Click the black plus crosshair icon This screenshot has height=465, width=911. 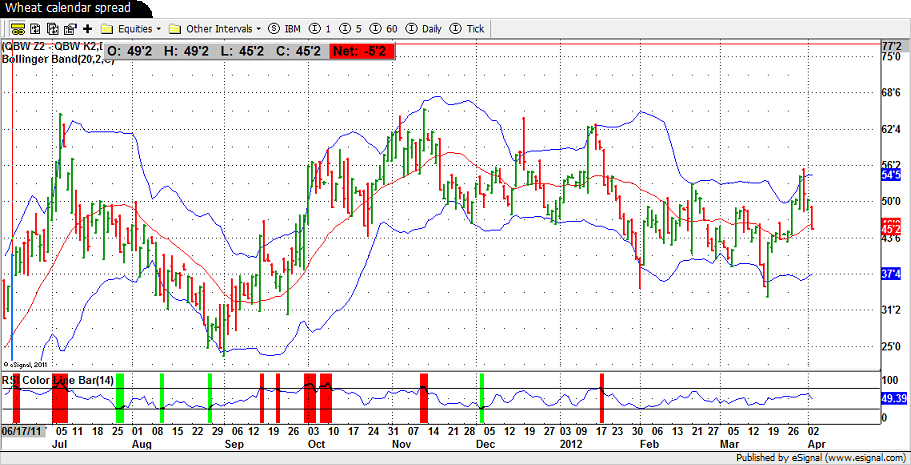(87, 29)
